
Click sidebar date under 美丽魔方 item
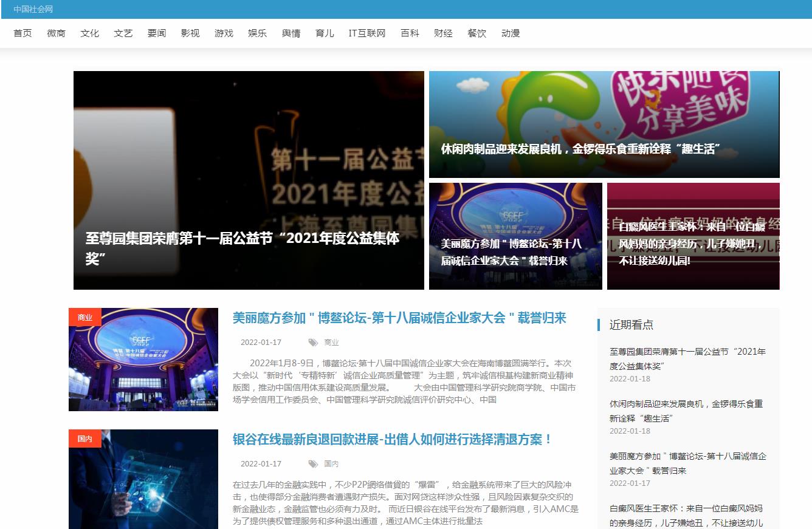coord(630,483)
